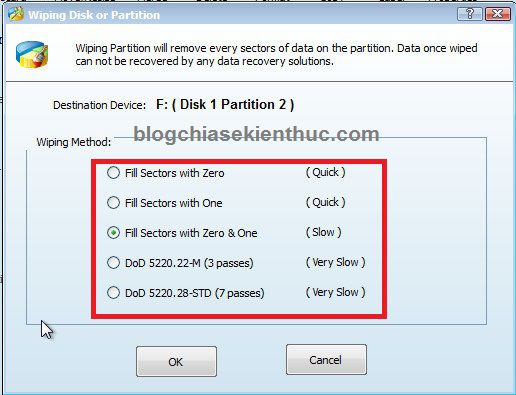Viewport: 516px width, 395px height.
Task: Select Fill Sectors with Zero & One
Action: pos(113,233)
